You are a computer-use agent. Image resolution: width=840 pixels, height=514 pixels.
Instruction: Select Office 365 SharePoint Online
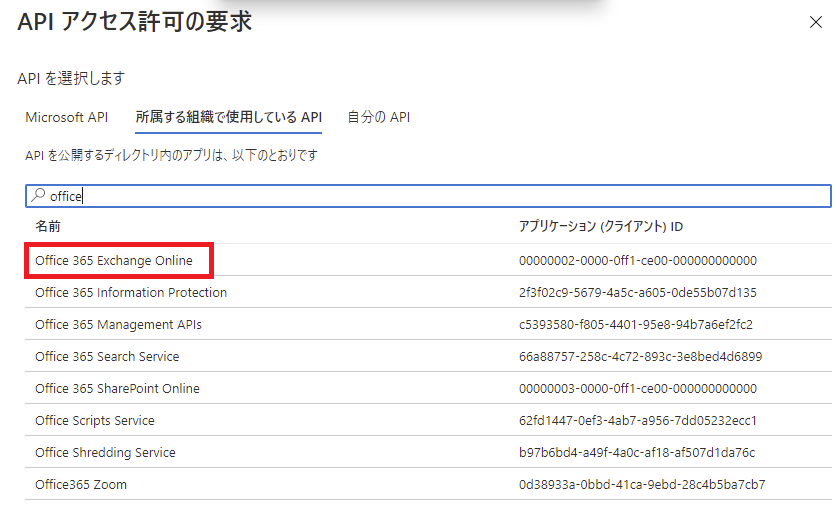[x=117, y=389]
